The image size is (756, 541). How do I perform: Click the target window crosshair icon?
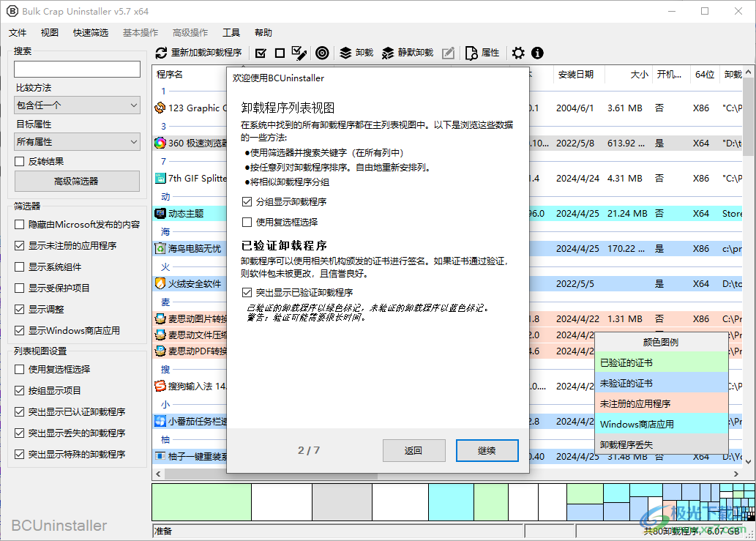[x=322, y=53]
